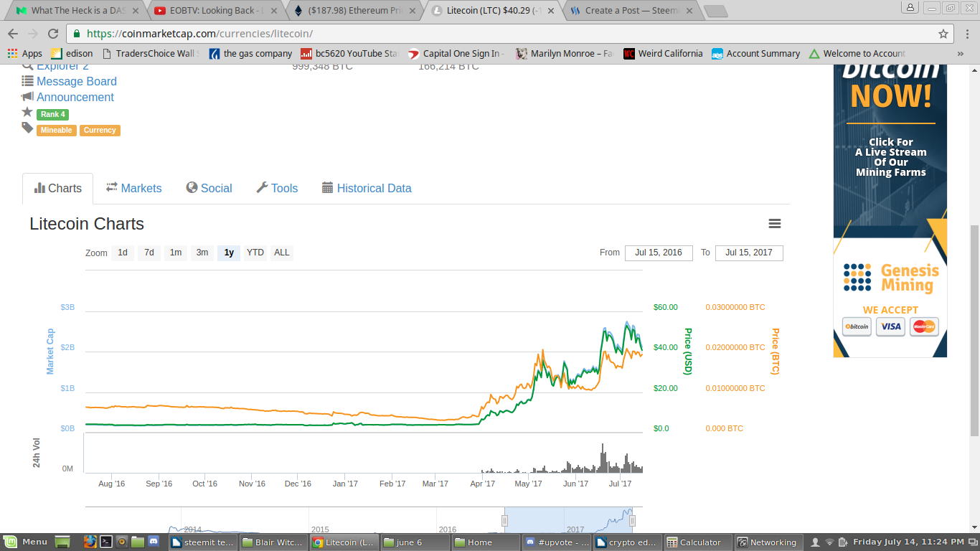Open the Tools tab
Screen dimensions: 980x551
click(x=277, y=188)
